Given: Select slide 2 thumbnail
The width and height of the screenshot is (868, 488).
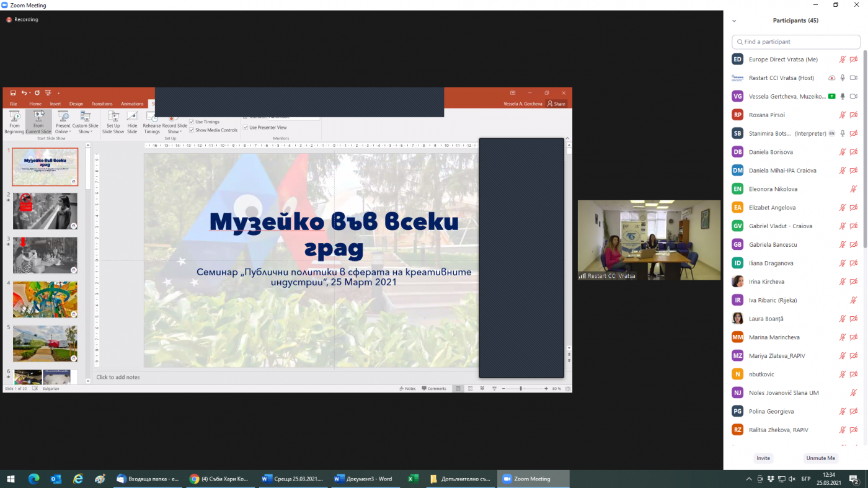Looking at the screenshot, I should coord(45,211).
